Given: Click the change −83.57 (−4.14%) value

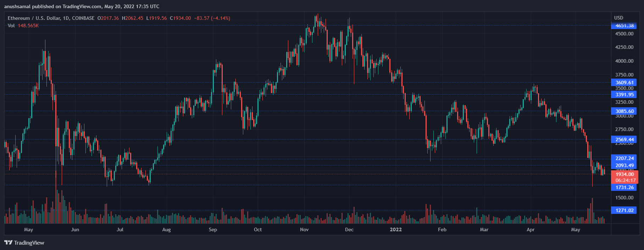Looking at the screenshot, I should click(x=212, y=18).
